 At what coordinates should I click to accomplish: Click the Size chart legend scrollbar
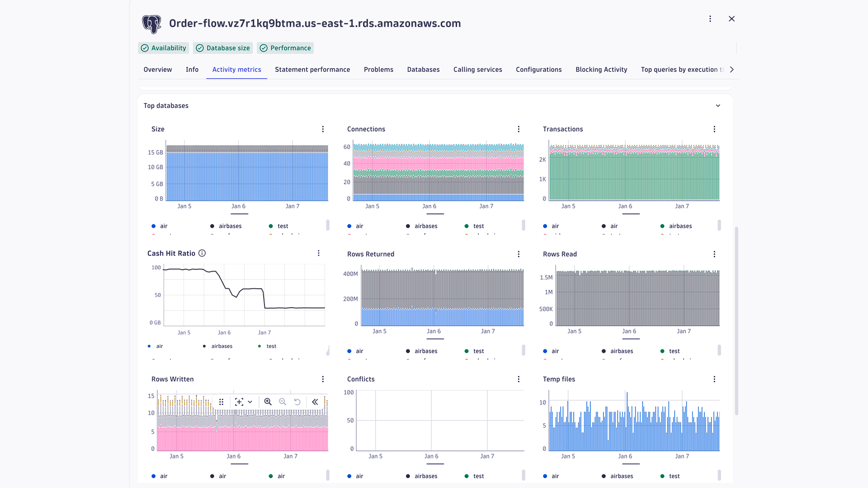(328, 225)
